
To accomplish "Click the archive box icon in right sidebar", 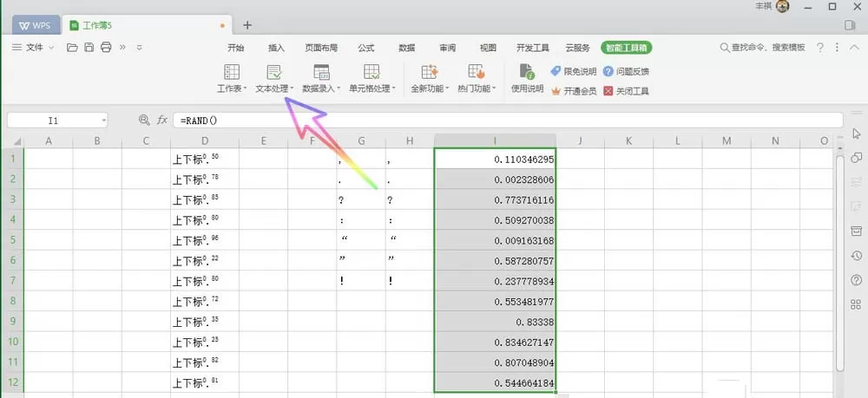I will click(857, 231).
